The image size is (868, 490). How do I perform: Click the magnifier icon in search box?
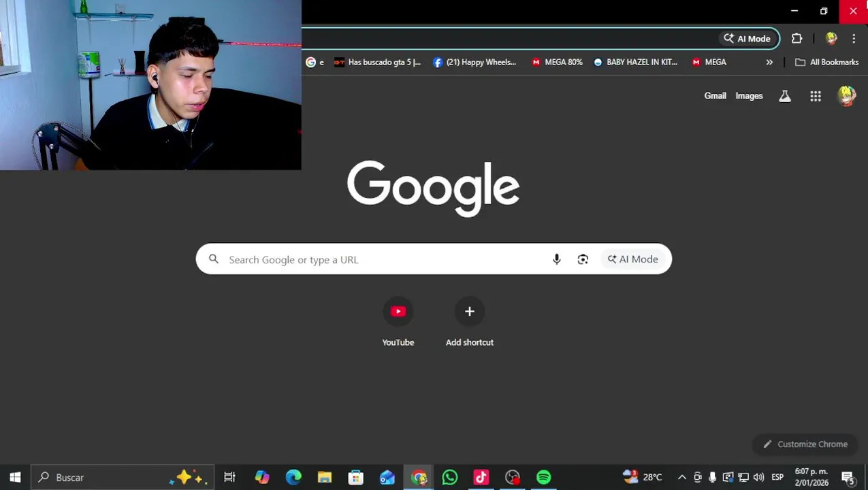(x=214, y=259)
